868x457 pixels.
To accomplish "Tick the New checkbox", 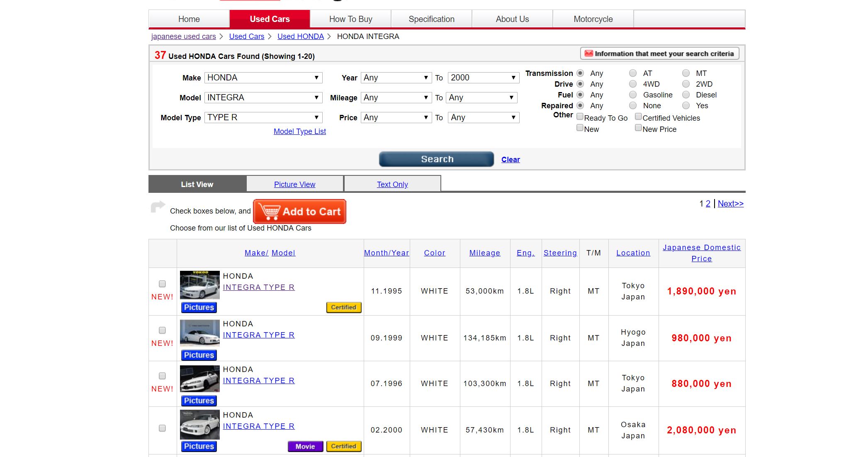I will 580,128.
